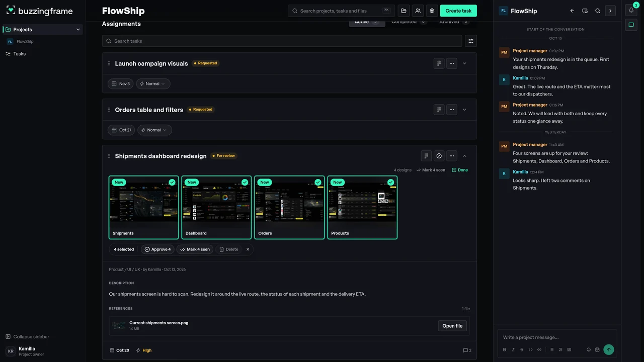
Task: Open Normal priority dropdown for Orders table
Action: click(x=154, y=130)
